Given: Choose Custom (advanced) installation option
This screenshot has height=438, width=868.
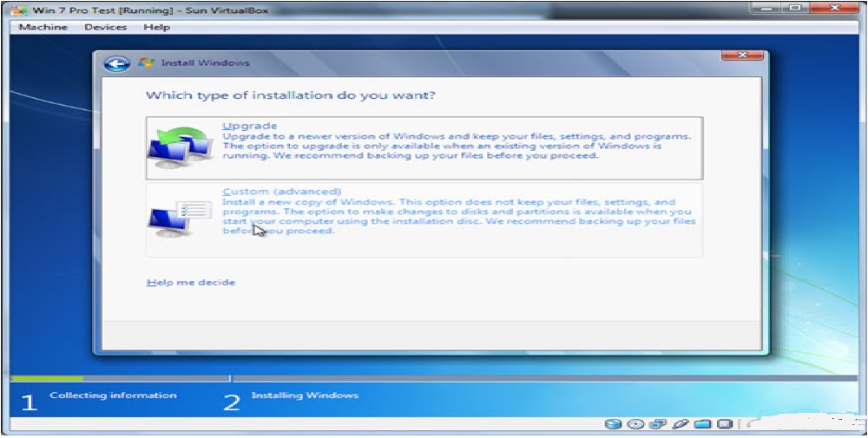Looking at the screenshot, I should [x=424, y=220].
